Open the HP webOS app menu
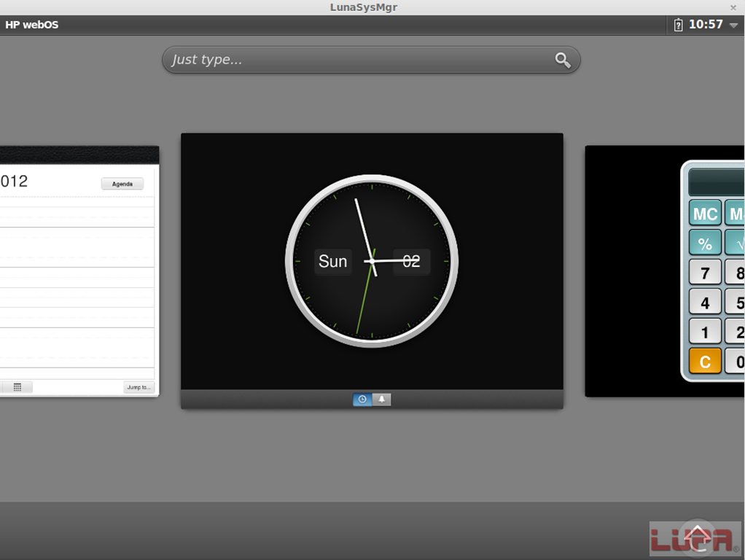 (x=32, y=25)
